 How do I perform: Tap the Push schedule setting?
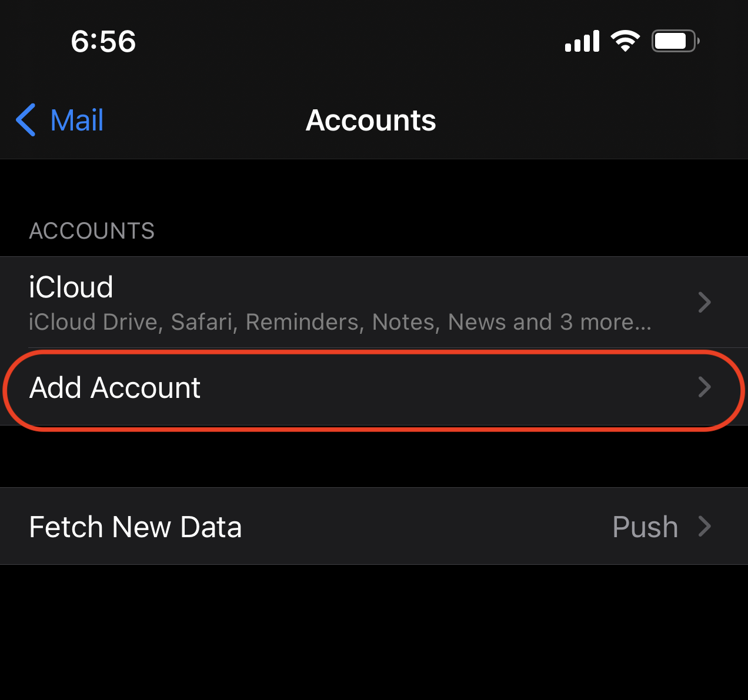click(x=645, y=527)
